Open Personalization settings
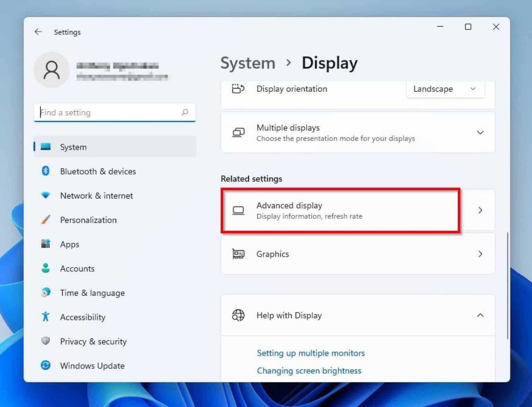The width and height of the screenshot is (532, 407). click(x=115, y=220)
